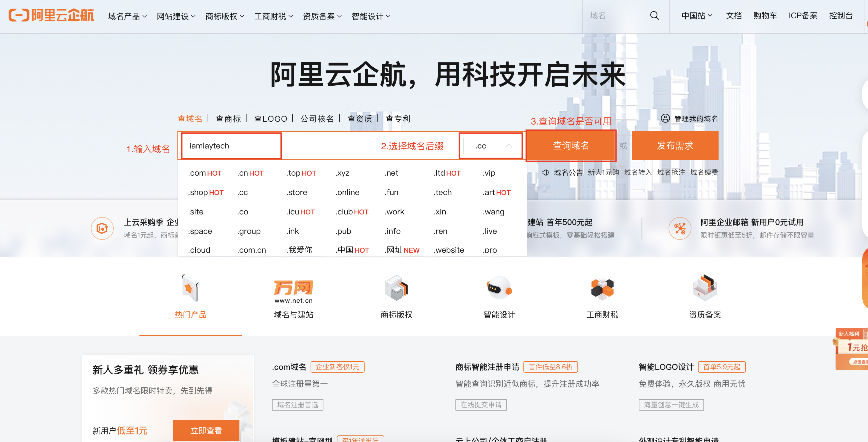This screenshot has height=442, width=868.
Task: Open the 资质备案 category icon
Action: 705,288
